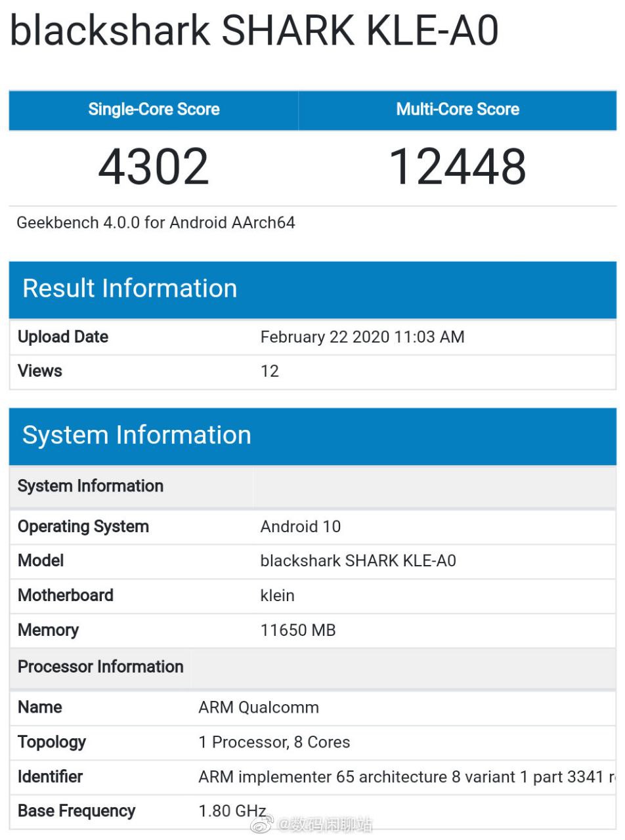Click the System Information table subheading

pyautogui.click(x=91, y=486)
